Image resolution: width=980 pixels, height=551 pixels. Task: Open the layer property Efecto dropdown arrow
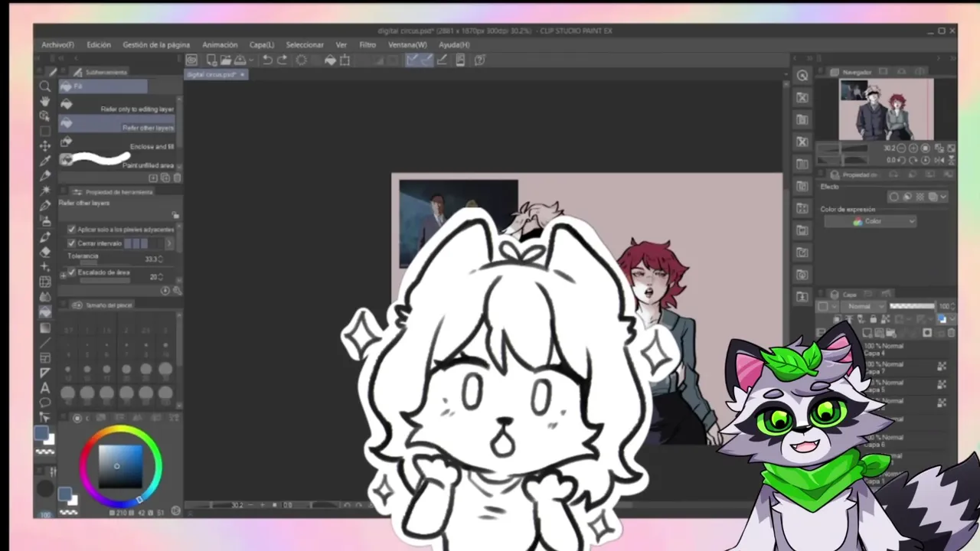(x=943, y=197)
